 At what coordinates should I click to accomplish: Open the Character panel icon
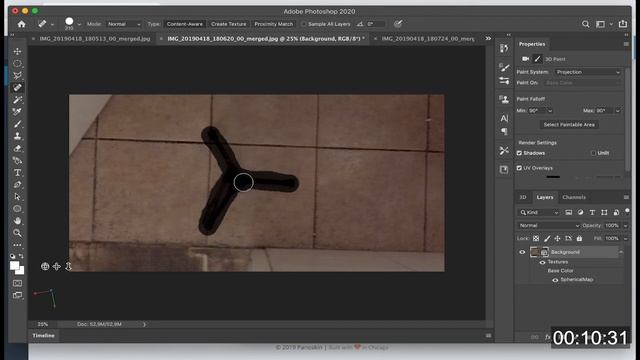point(504,118)
